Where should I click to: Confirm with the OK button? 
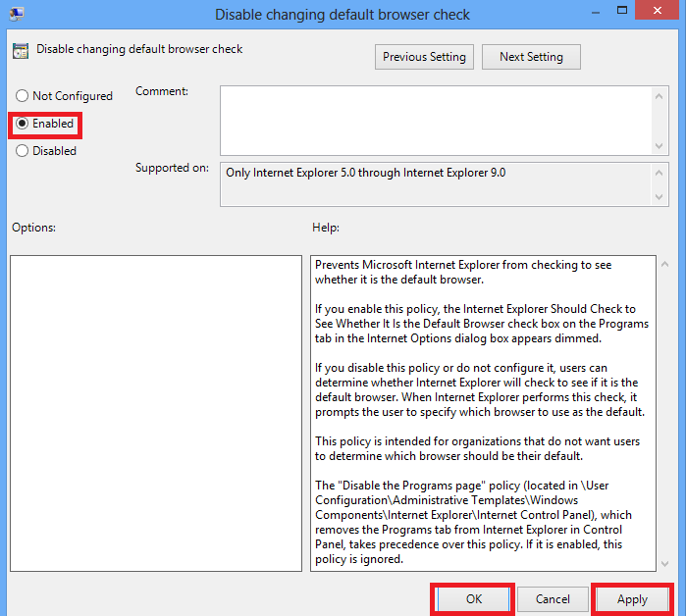473,599
